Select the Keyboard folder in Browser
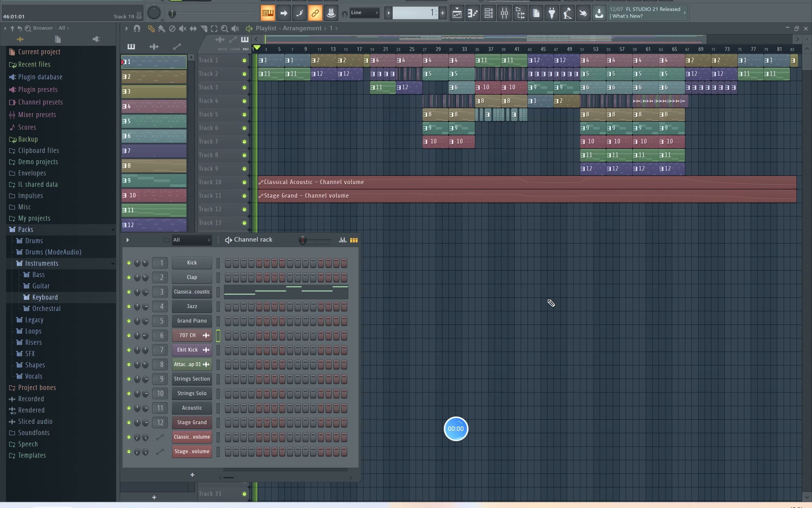Image resolution: width=812 pixels, height=508 pixels. [x=45, y=297]
